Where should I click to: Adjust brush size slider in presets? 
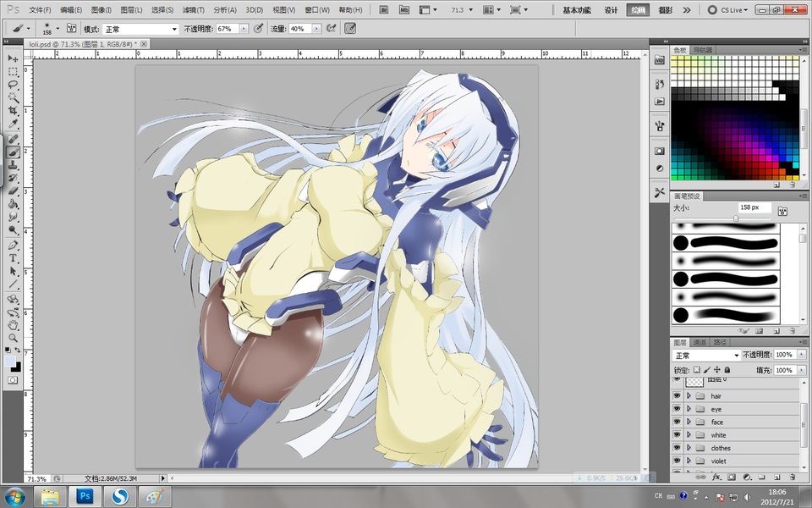pyautogui.click(x=736, y=218)
